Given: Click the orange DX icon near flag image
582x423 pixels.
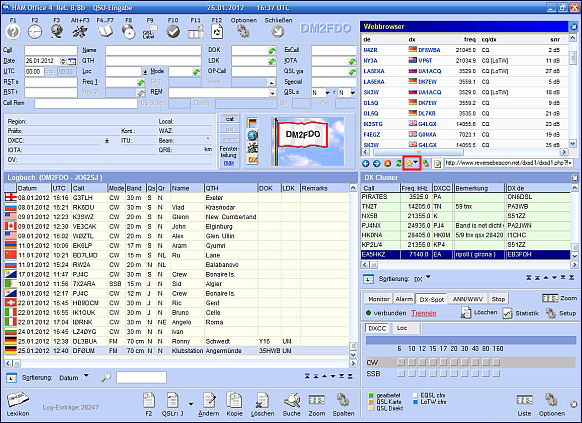Looking at the screenshot, I should coord(252,160).
